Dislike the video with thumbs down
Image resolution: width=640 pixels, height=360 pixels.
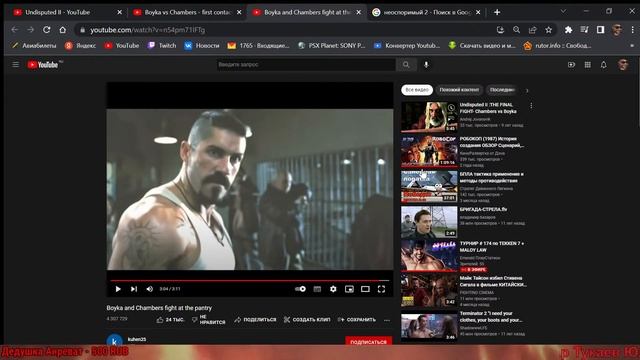[x=209, y=320]
